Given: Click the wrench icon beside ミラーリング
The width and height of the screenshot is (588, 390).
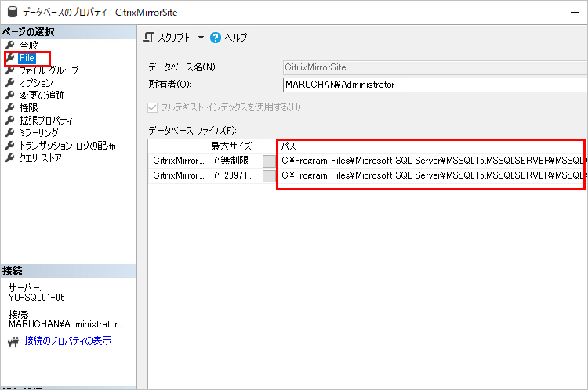Looking at the screenshot, I should click(10, 132).
